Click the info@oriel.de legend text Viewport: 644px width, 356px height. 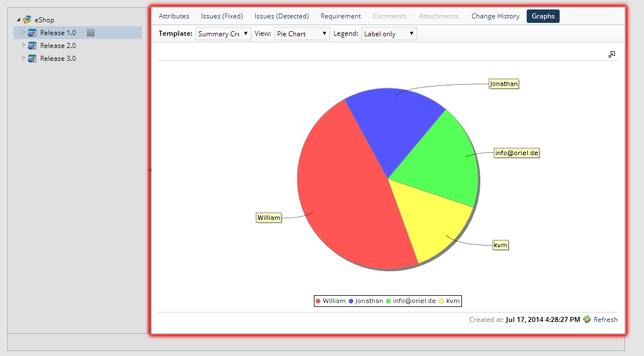click(x=414, y=301)
